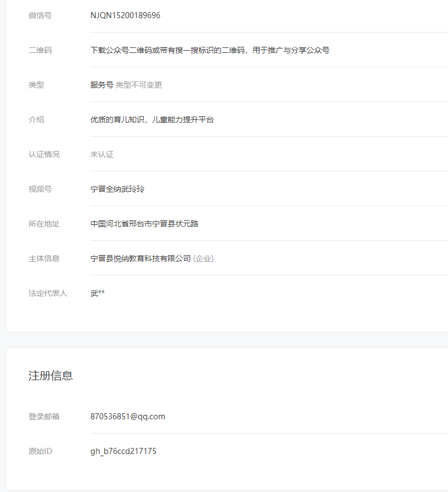The height and width of the screenshot is (492, 448).
Task: Click the 类型 field label
Action: (36, 85)
